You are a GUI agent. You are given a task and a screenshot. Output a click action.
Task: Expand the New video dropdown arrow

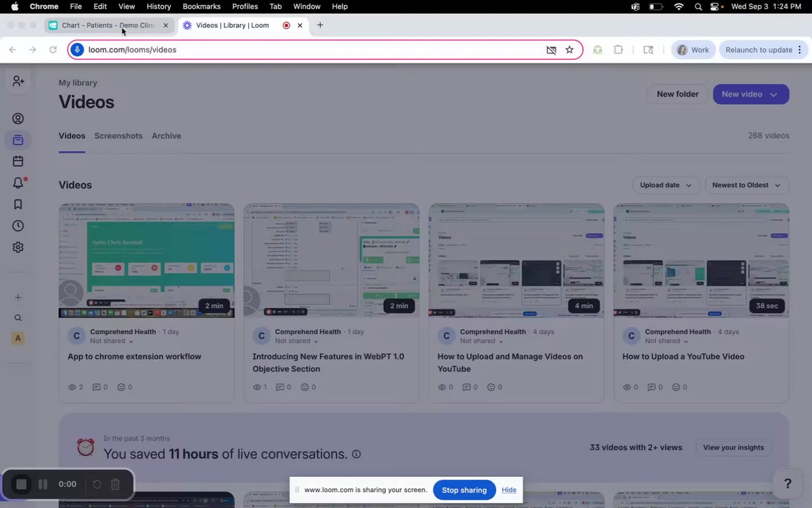pyautogui.click(x=774, y=95)
